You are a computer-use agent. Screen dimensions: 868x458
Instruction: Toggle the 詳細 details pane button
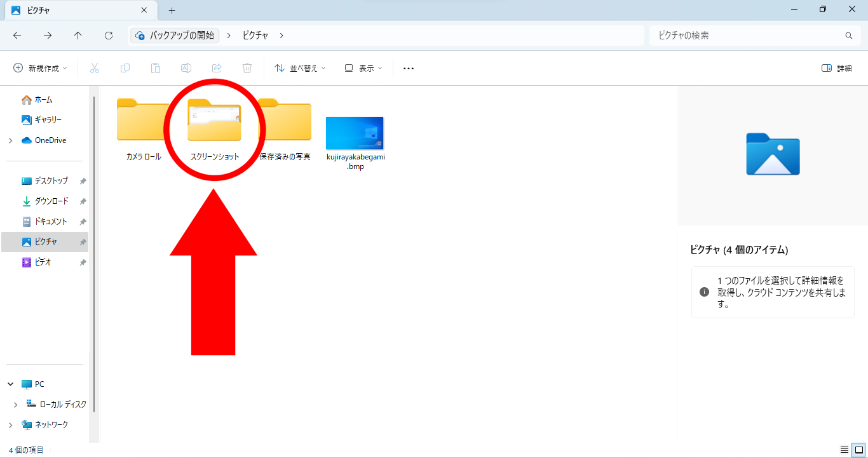coord(836,68)
